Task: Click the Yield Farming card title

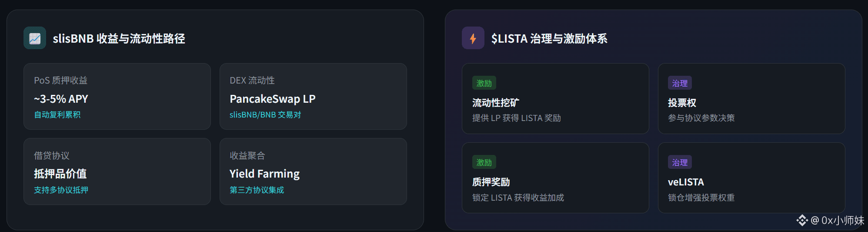Action: pyautogui.click(x=264, y=174)
